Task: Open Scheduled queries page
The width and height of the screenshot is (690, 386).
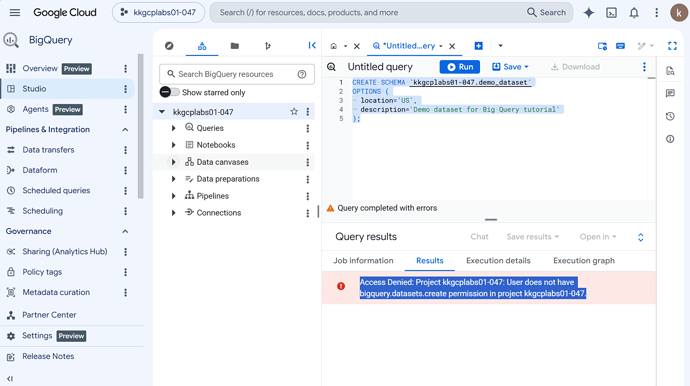Action: pyautogui.click(x=57, y=190)
